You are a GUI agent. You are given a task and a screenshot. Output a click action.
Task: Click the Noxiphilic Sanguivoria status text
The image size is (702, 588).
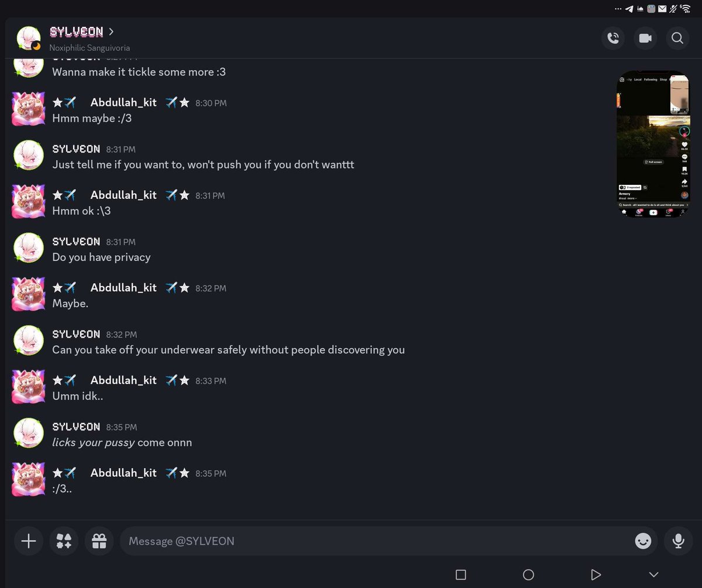[90, 47]
